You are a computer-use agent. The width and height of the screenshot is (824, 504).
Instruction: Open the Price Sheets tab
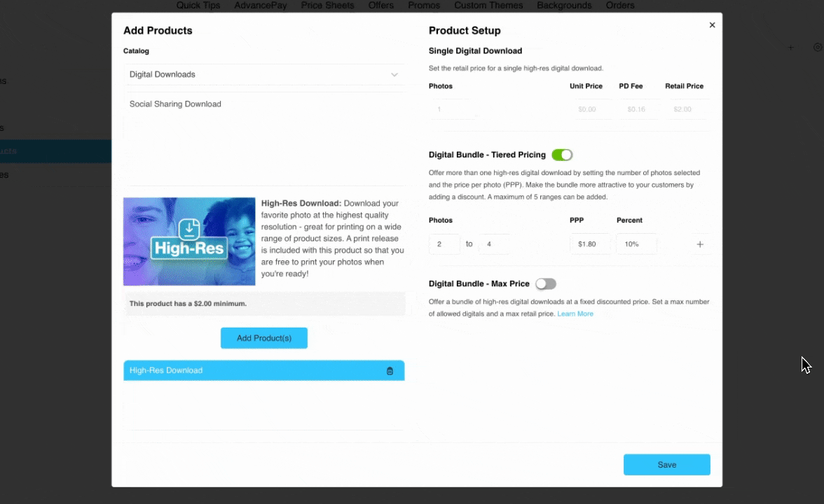[327, 6]
